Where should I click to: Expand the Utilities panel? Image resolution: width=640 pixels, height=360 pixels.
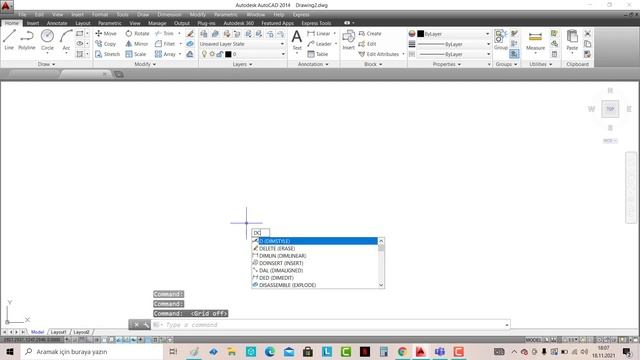coord(540,64)
